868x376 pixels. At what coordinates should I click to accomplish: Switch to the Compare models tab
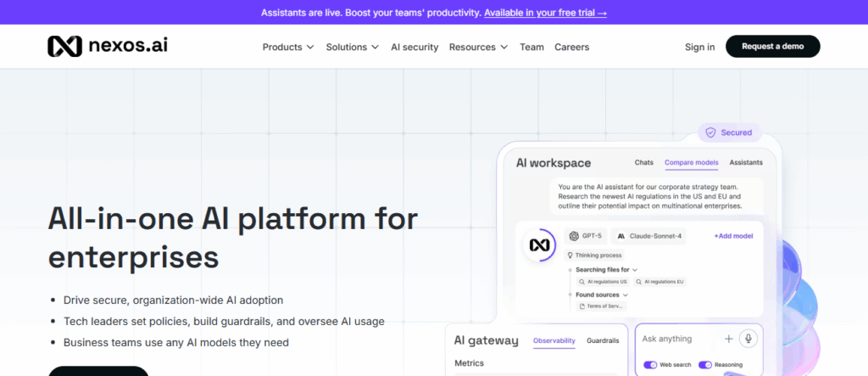[x=691, y=162]
